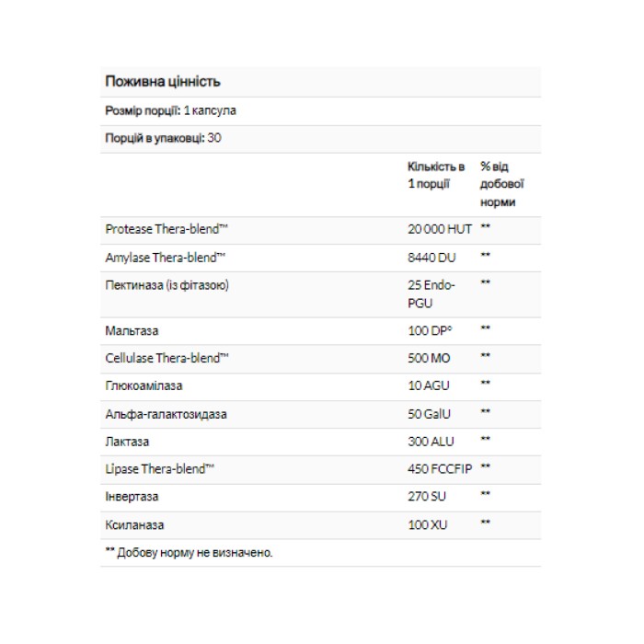The image size is (644, 644).
Task: Select the '% від добової норми' column header
Action: coord(498,184)
